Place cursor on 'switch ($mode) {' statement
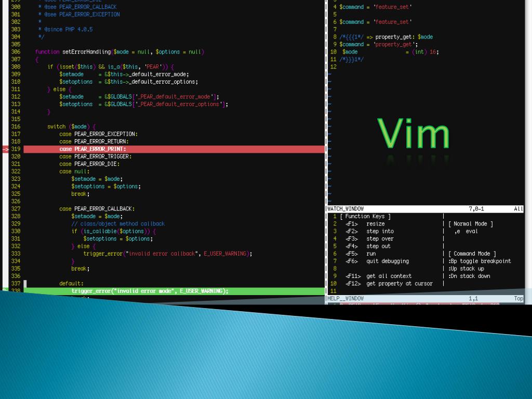The width and height of the screenshot is (532, 399). (x=71, y=127)
